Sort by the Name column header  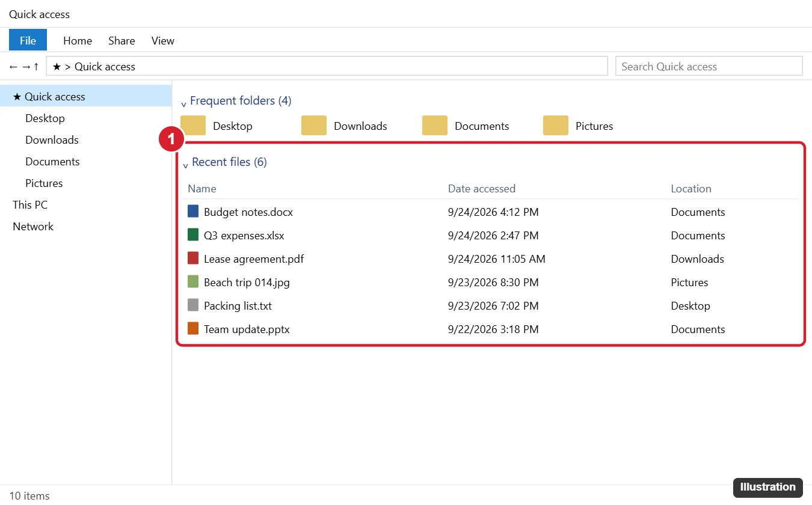click(202, 188)
